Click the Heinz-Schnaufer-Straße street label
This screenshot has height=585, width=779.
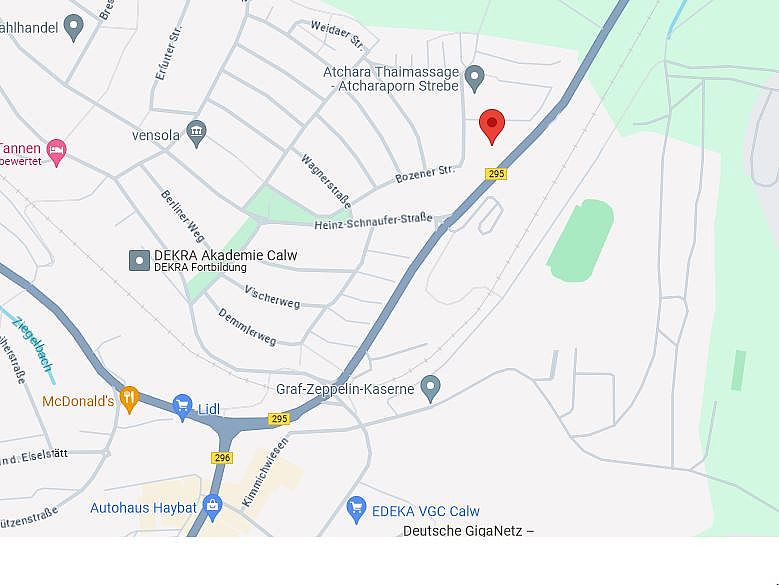click(374, 221)
